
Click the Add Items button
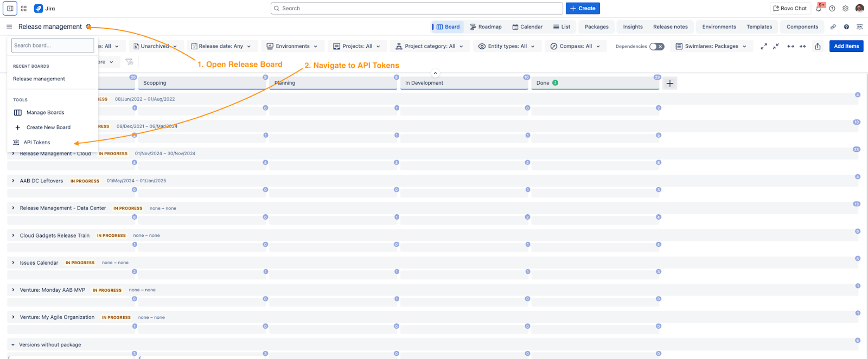[846, 46]
